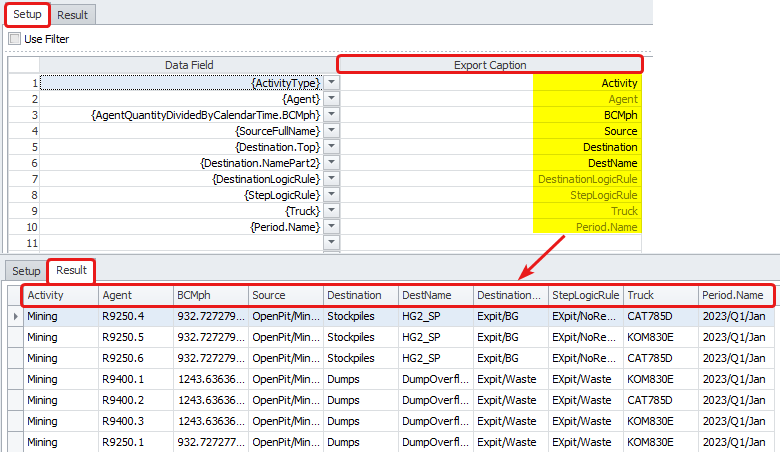Expand the {SourceFullName} field dropdown arrow
Image resolution: width=780 pixels, height=452 pixels.
click(x=332, y=132)
